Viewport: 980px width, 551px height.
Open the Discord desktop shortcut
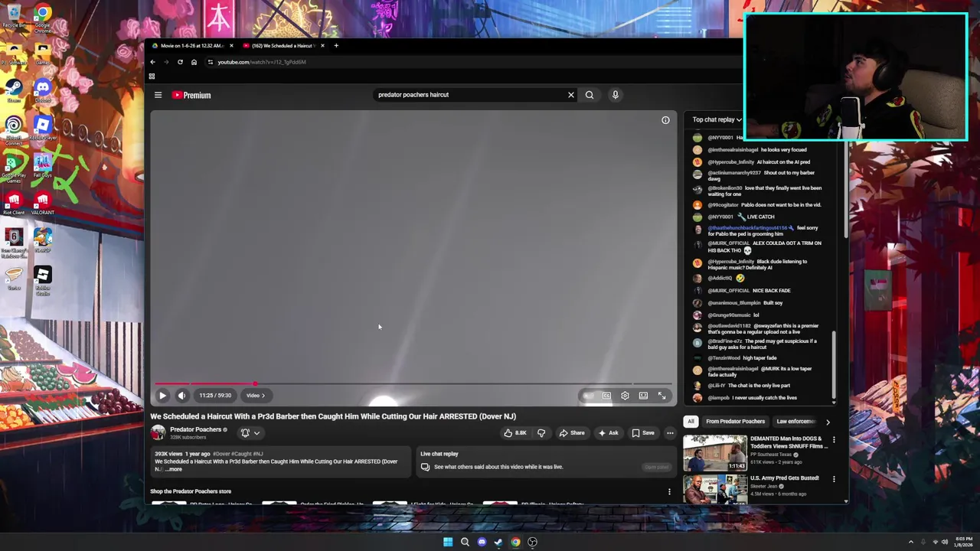click(x=43, y=90)
